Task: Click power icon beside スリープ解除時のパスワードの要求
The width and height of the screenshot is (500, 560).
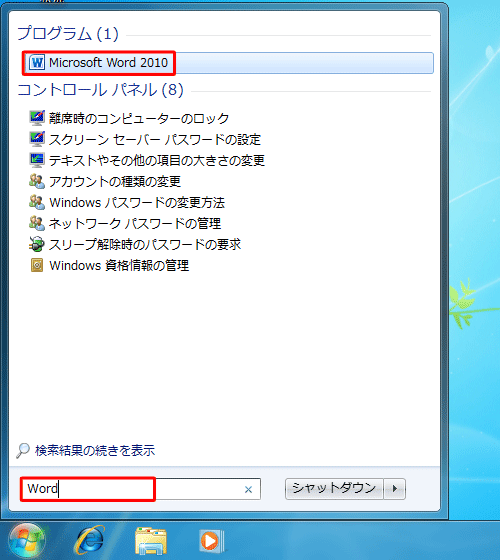Action: [37, 244]
